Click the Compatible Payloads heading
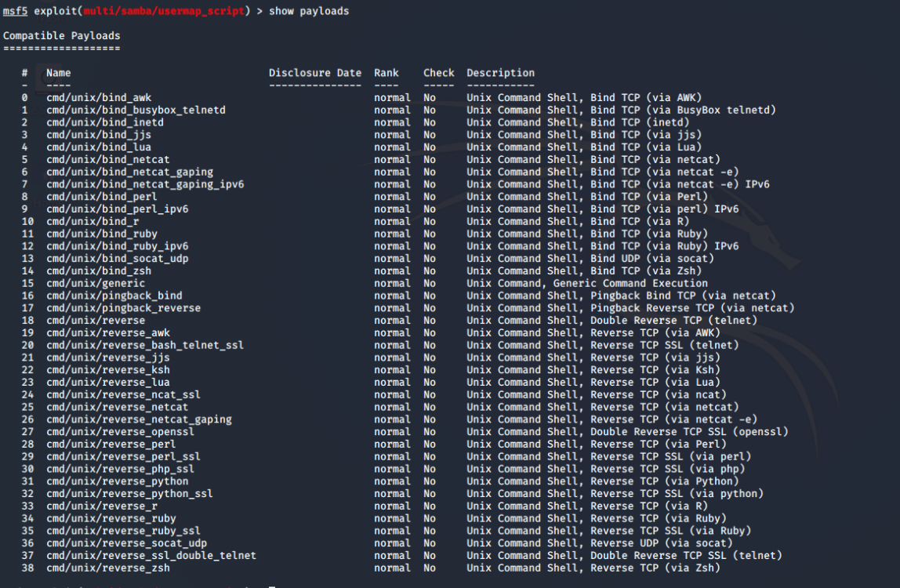This screenshot has width=900, height=588. tap(61, 35)
